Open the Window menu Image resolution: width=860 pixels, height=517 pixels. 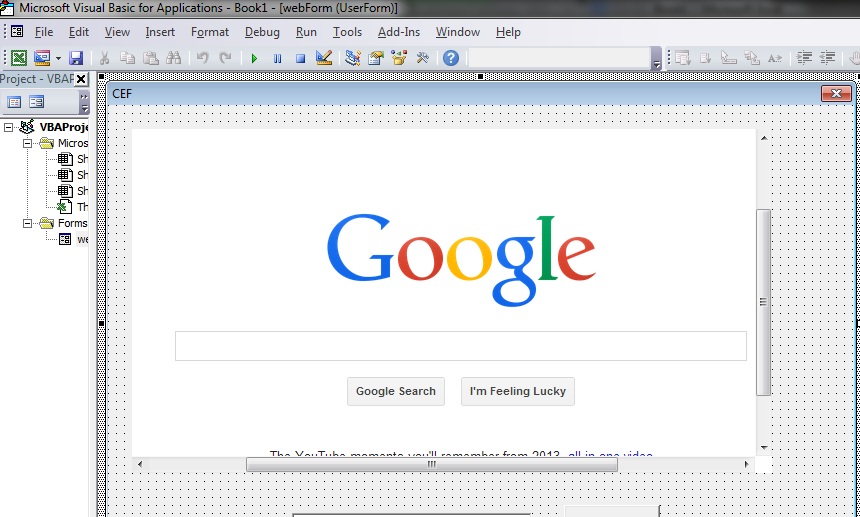pos(457,32)
